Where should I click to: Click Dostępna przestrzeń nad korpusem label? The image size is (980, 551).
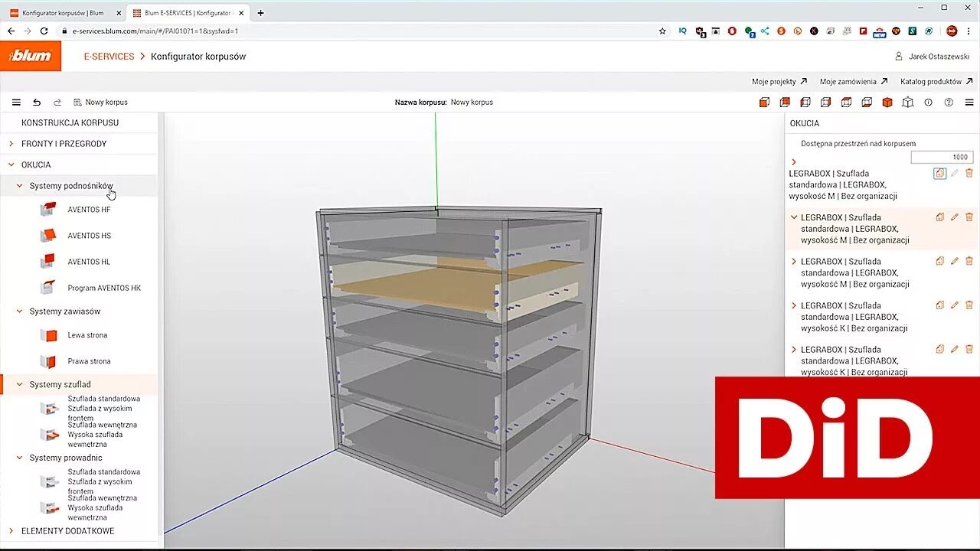[x=858, y=144]
